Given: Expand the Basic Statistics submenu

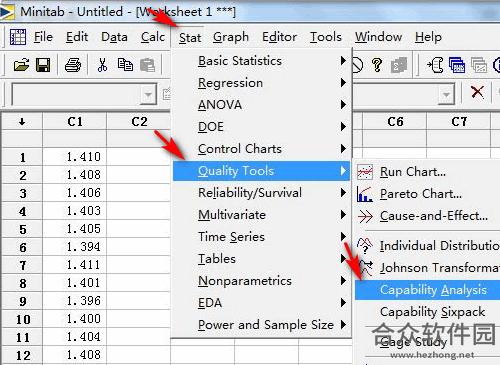Looking at the screenshot, I should (262, 61).
